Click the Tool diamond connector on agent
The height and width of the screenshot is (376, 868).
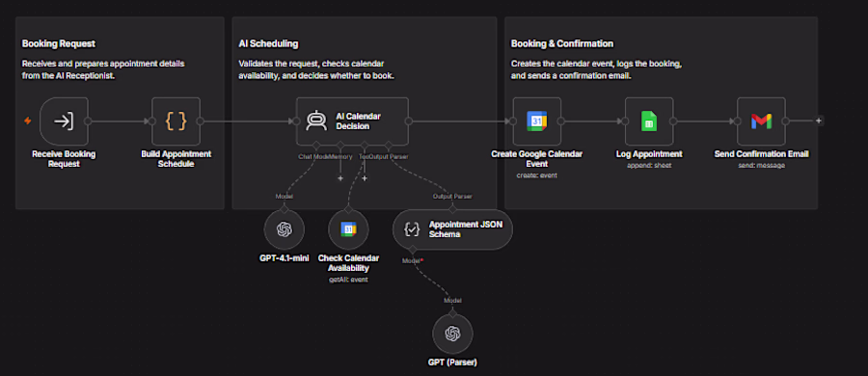tap(365, 145)
